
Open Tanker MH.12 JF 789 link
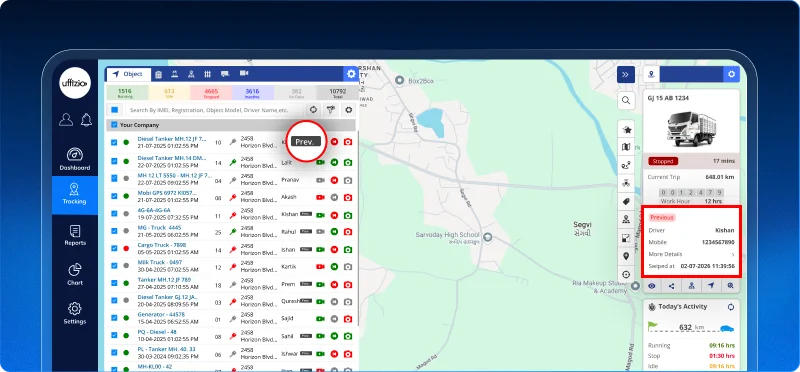164,280
